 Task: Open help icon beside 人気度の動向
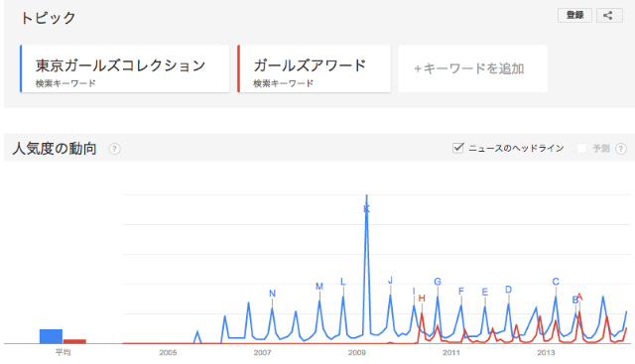[x=115, y=149]
